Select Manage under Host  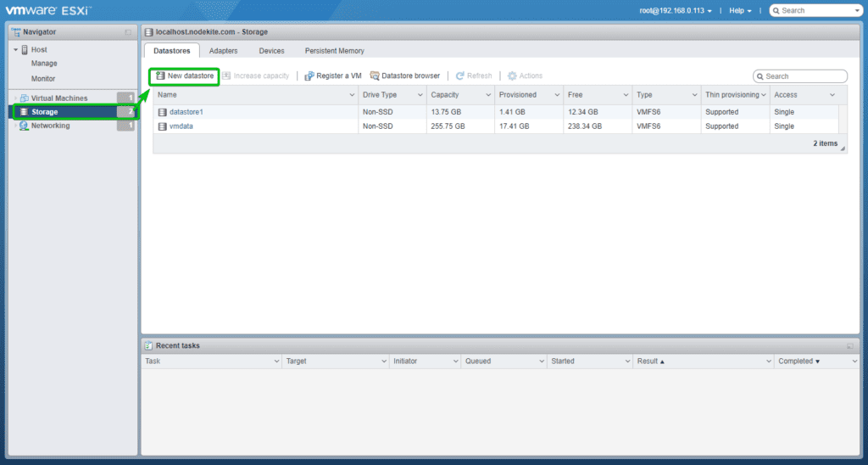click(44, 64)
